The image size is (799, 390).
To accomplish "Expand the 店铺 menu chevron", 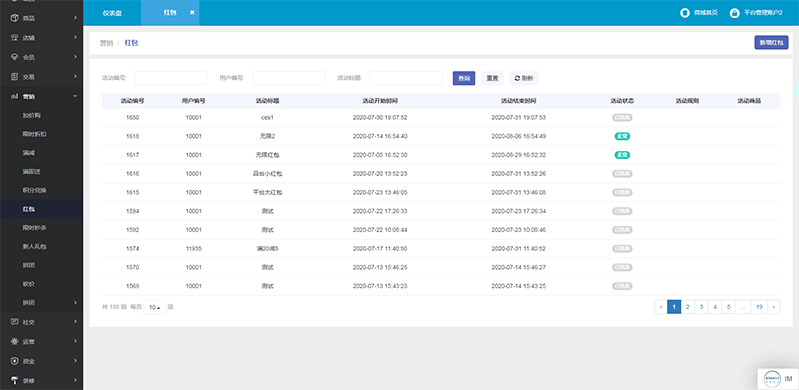I will pos(75,38).
